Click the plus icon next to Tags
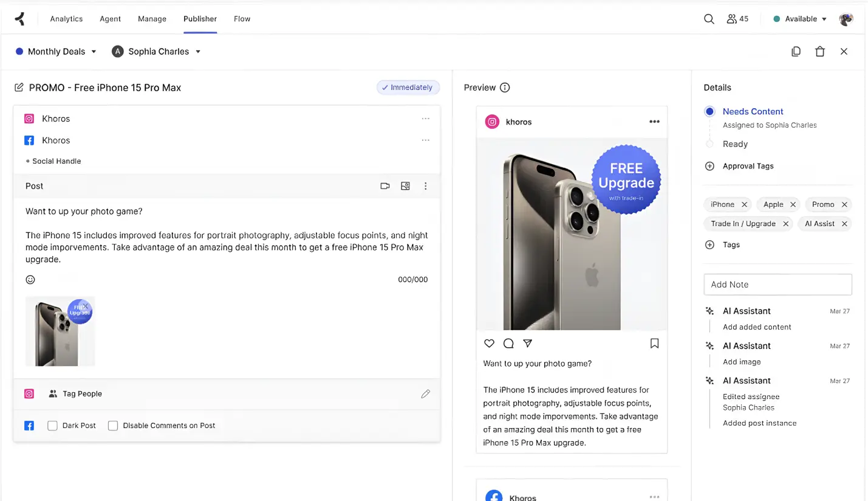The width and height of the screenshot is (868, 501). (x=709, y=244)
